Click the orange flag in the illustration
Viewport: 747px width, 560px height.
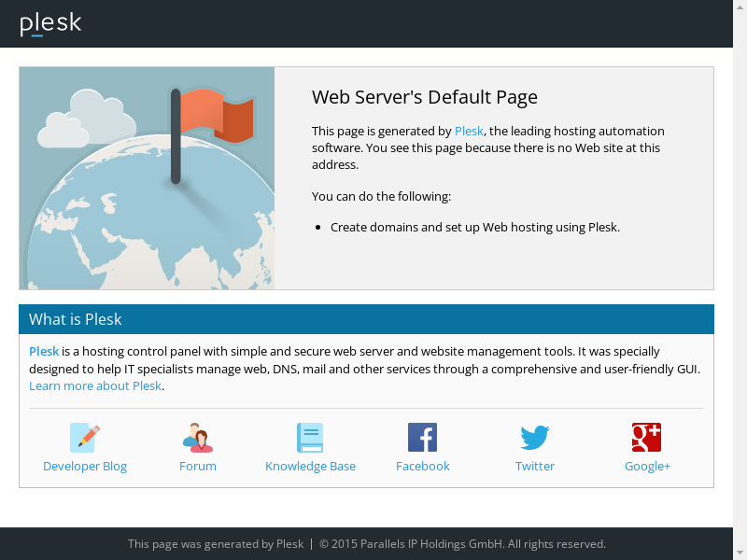[216, 115]
